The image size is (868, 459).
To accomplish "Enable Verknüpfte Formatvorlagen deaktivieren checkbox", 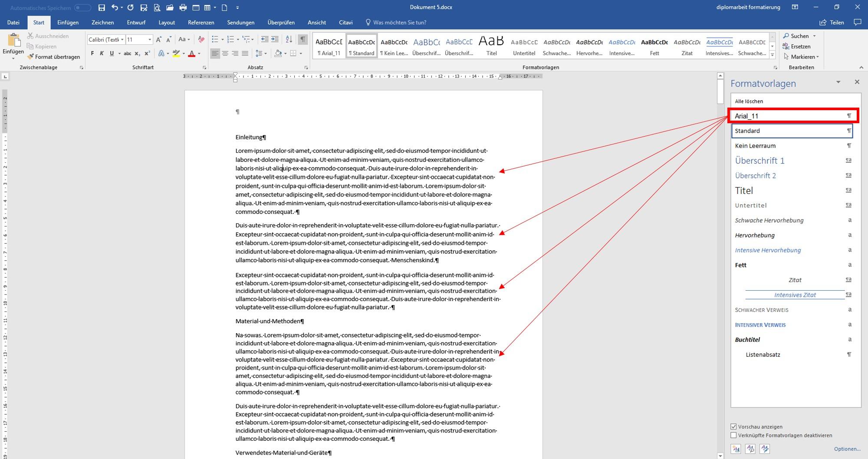I will pos(733,435).
